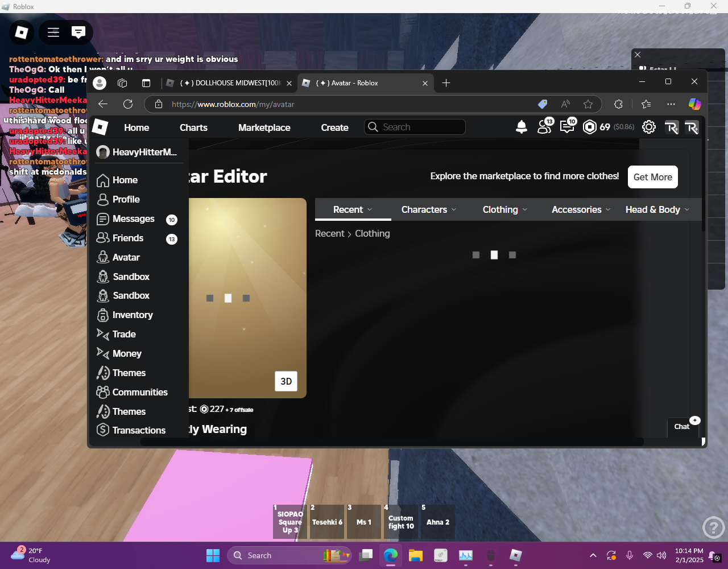Close the DOLLHOUSE MIDWEST tab
The image size is (728, 569).
pyautogui.click(x=289, y=83)
